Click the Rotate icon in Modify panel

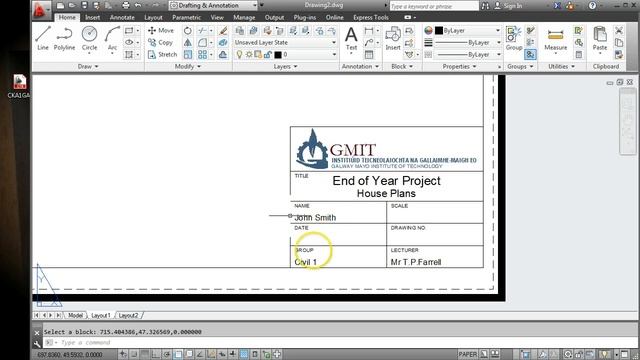coord(187,31)
